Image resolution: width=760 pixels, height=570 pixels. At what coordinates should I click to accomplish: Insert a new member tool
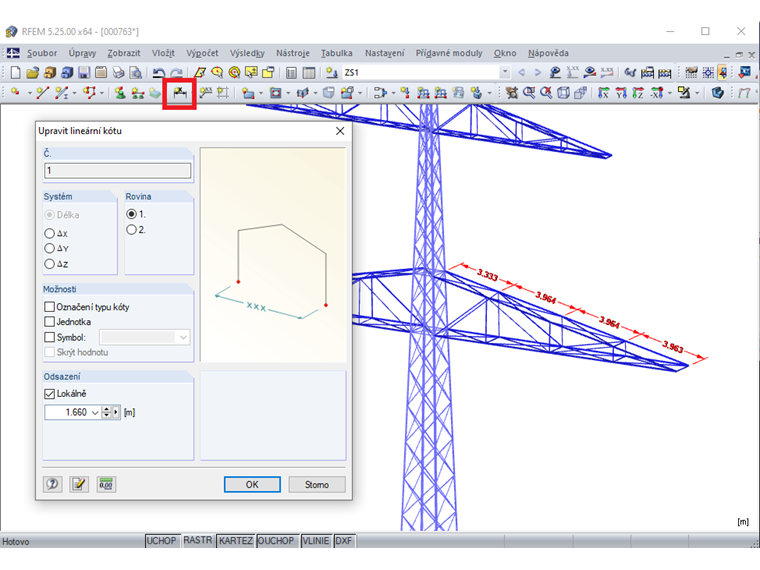coord(62,92)
